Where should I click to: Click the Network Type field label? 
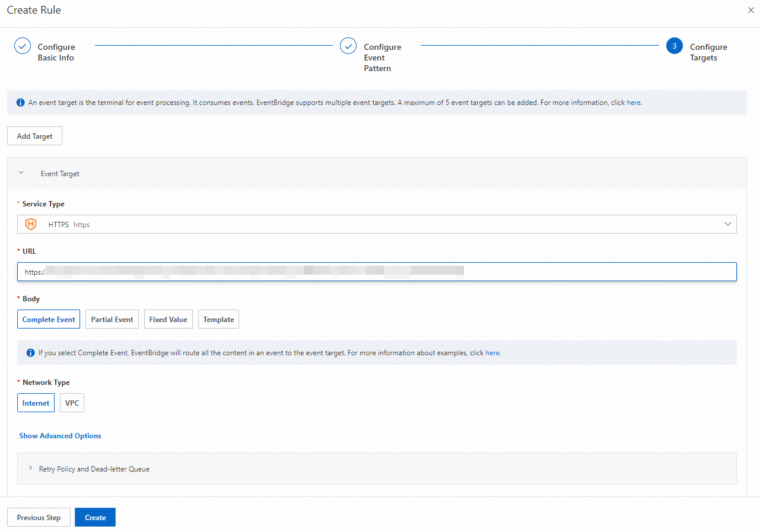point(46,383)
